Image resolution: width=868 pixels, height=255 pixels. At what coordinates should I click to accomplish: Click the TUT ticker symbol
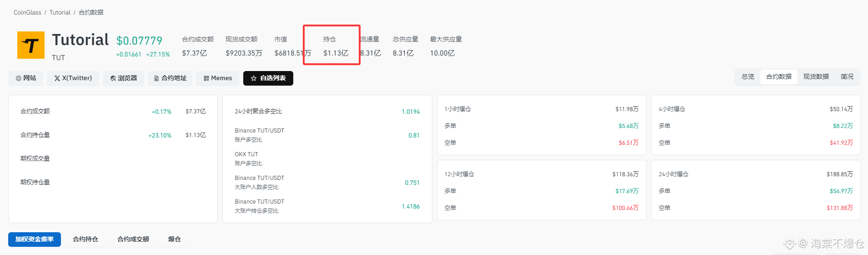point(58,58)
